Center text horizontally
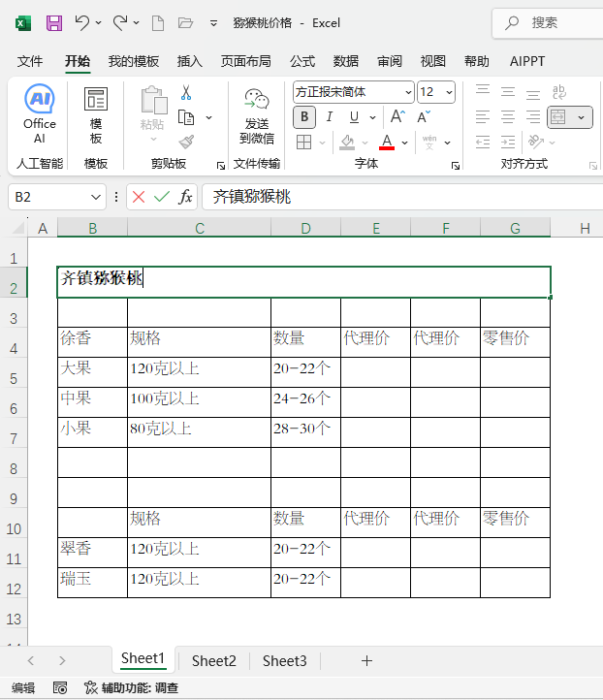603x700 pixels. (508, 117)
